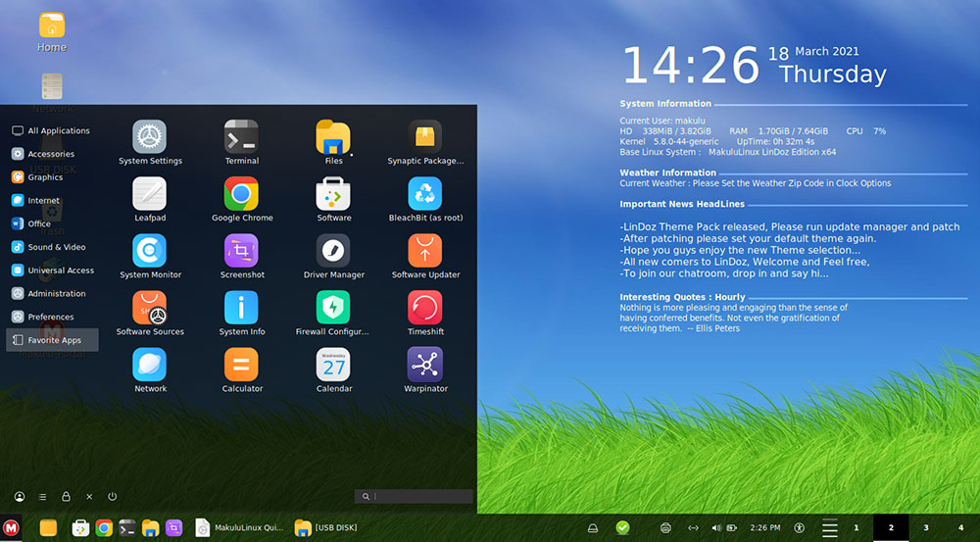
Task: Start the Screenshot tool from menu grid
Action: pos(242,257)
